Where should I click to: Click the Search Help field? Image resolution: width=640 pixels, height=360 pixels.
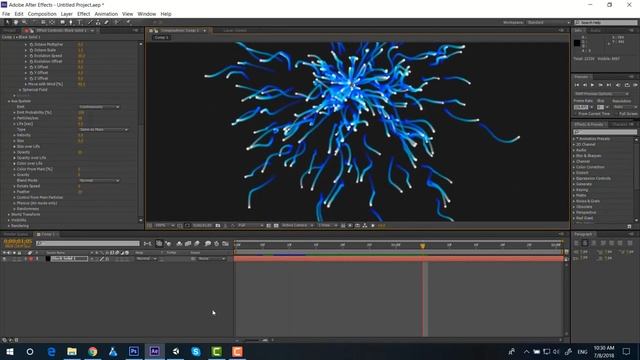click(x=606, y=22)
